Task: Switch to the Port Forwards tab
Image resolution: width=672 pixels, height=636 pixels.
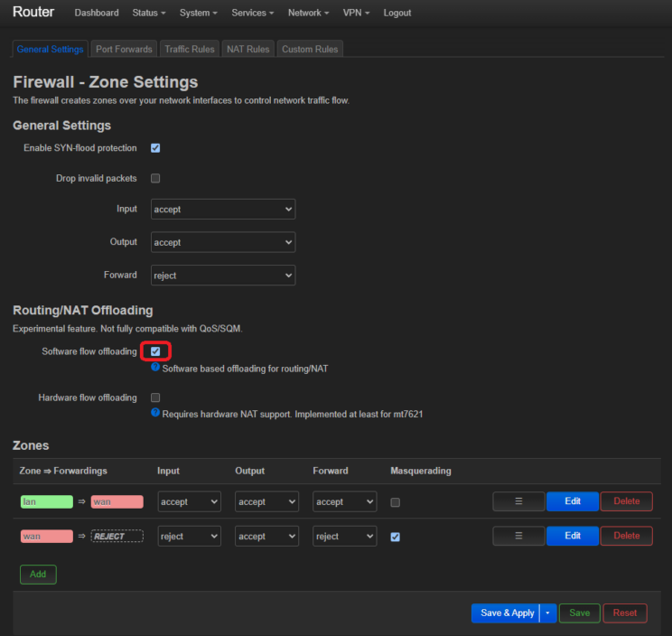Action: (124, 49)
